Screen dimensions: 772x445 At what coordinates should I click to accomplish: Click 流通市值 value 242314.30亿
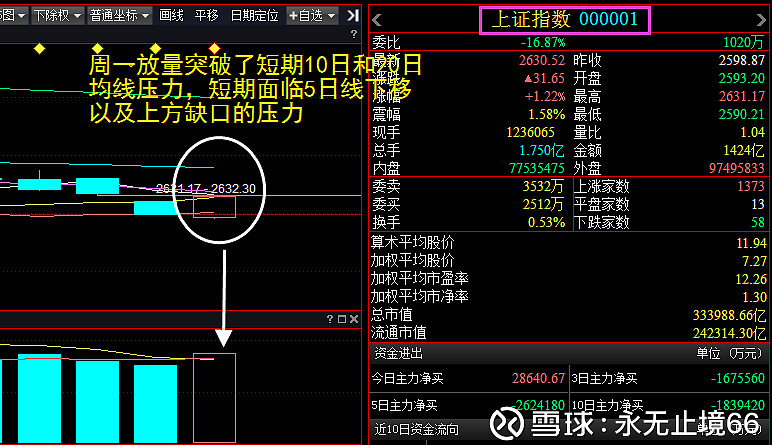[730, 333]
